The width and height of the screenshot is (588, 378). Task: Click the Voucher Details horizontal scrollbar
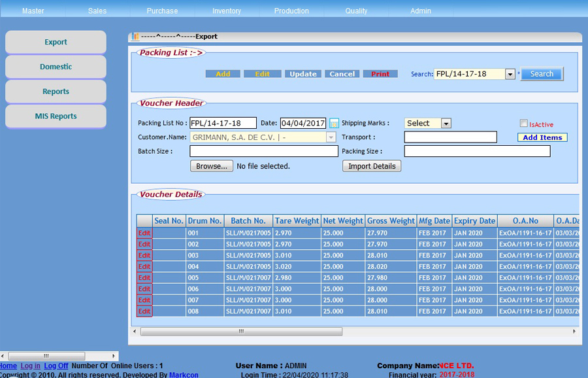pyautogui.click(x=241, y=332)
